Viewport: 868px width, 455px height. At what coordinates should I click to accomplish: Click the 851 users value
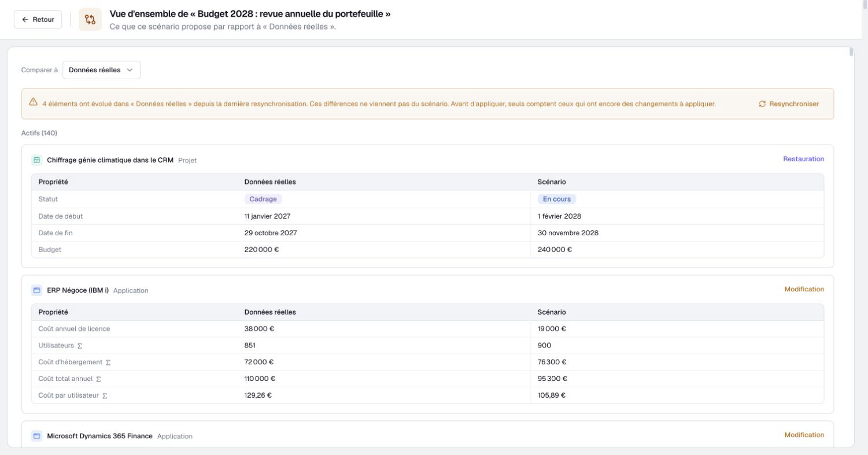coord(250,346)
